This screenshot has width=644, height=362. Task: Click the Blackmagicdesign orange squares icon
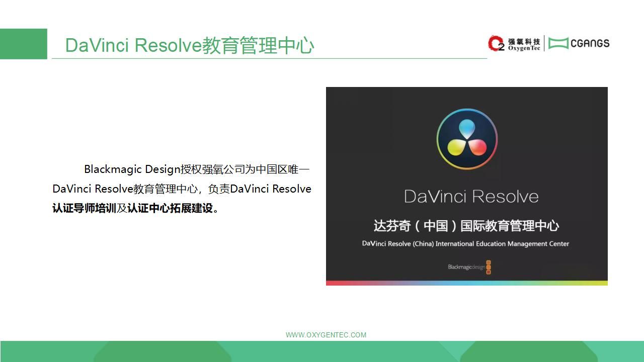[489, 267]
